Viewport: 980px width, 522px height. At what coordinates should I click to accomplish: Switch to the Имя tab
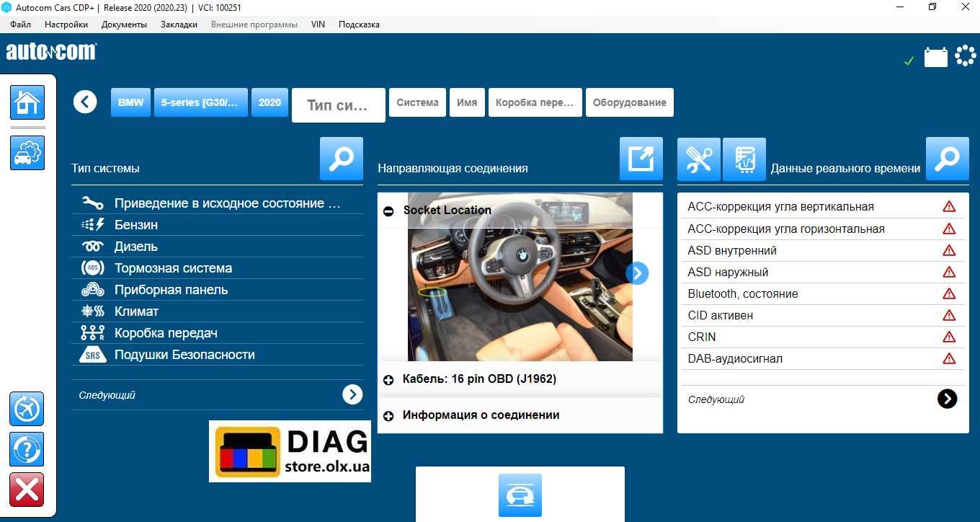coord(467,102)
